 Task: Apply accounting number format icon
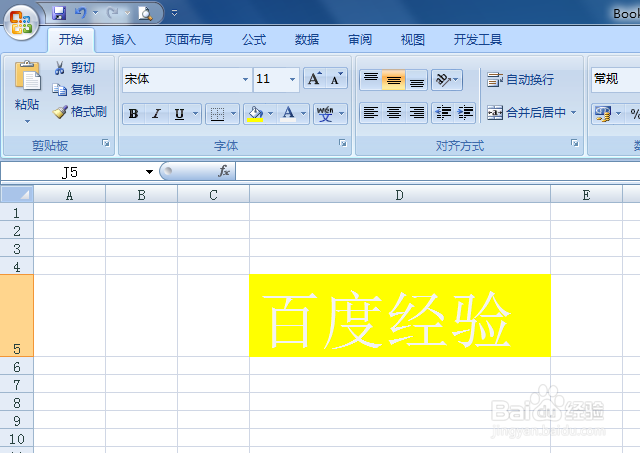602,113
